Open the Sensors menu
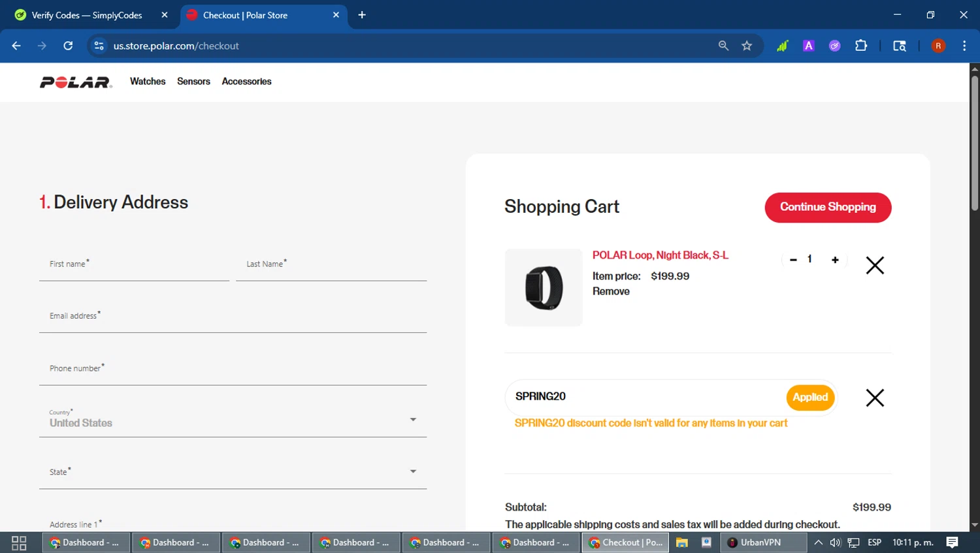Image resolution: width=980 pixels, height=553 pixels. (193, 82)
